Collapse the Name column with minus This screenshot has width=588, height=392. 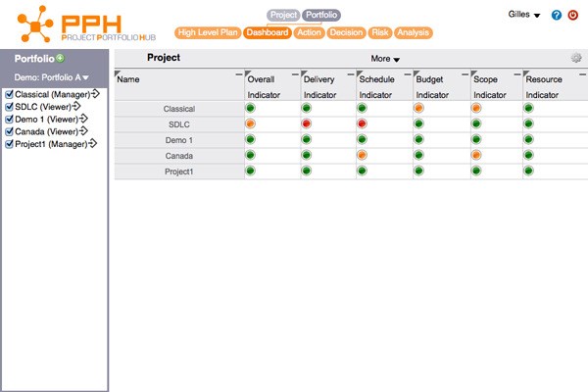pyautogui.click(x=239, y=74)
